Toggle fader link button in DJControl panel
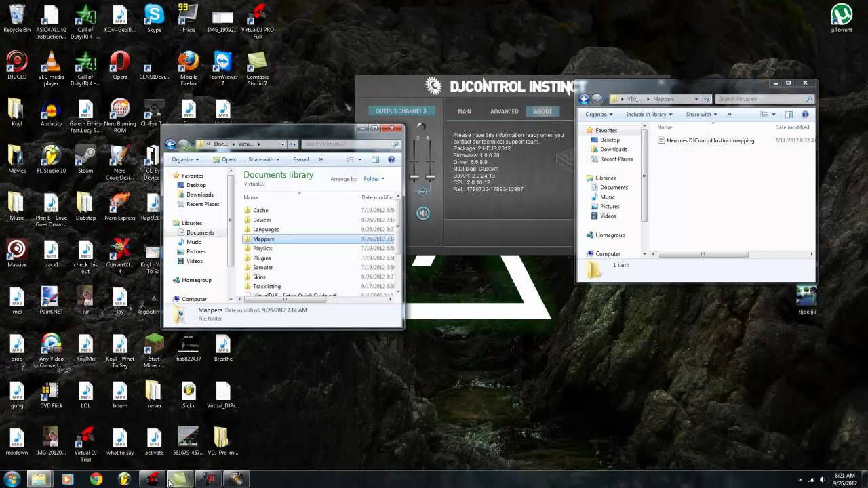Screen dimensions: 868x488 [x=422, y=192]
